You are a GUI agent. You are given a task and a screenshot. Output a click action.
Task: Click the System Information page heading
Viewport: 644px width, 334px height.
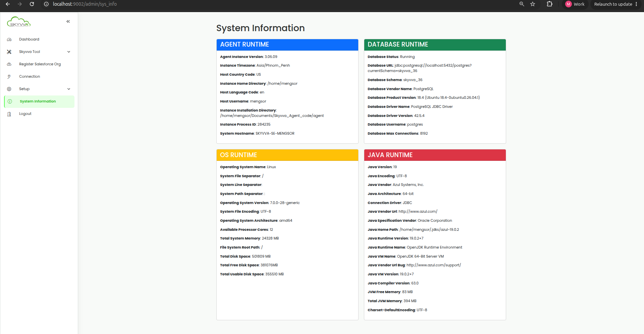tap(261, 28)
